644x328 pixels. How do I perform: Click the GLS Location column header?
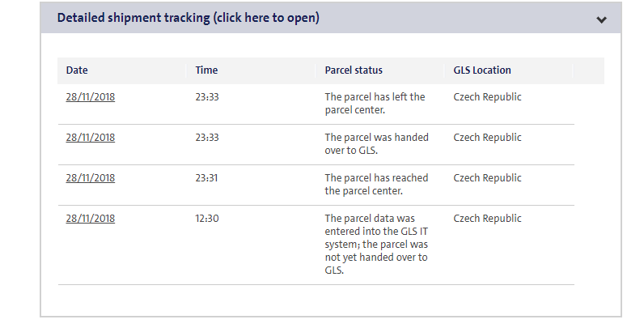coord(482,70)
